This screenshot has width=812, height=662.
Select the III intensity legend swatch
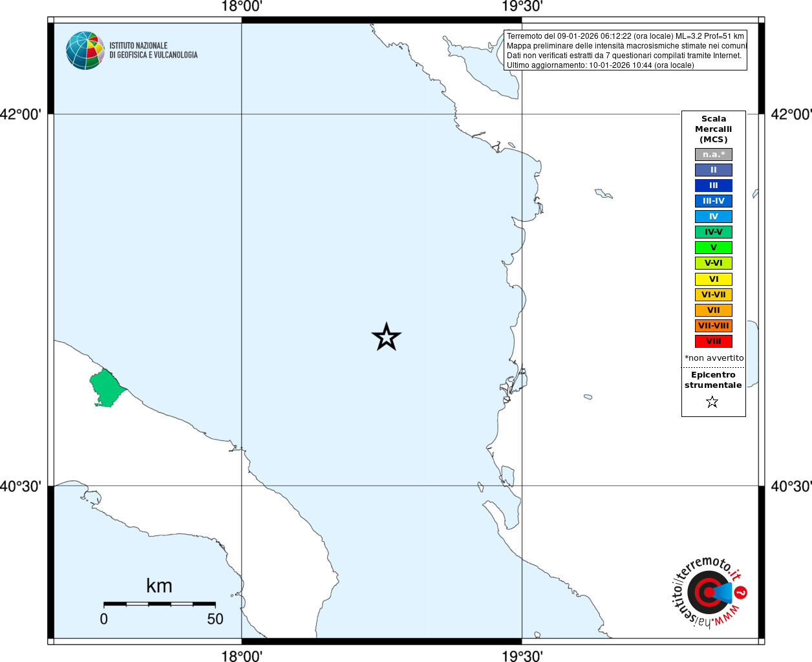(714, 186)
